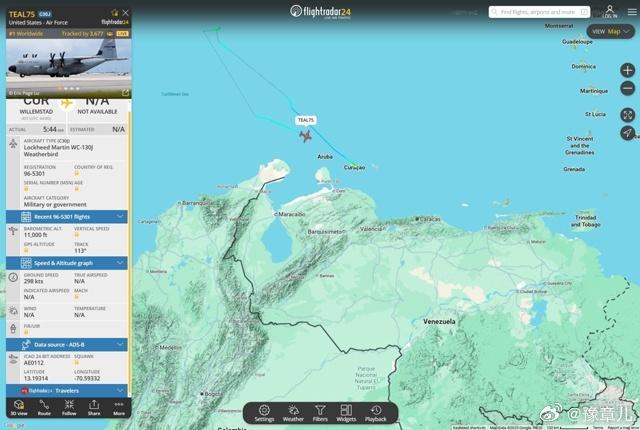Toggle fullscreen map mode
The width and height of the screenshot is (640, 430).
(627, 115)
